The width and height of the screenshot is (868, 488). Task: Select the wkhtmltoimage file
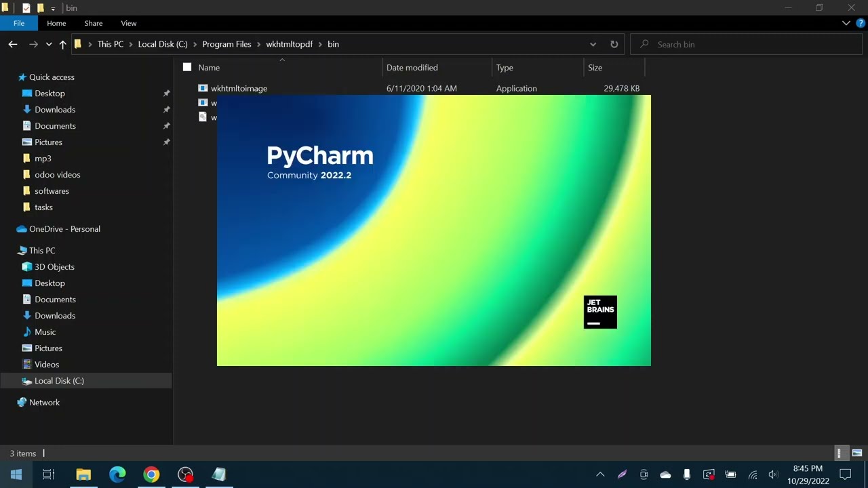click(239, 88)
